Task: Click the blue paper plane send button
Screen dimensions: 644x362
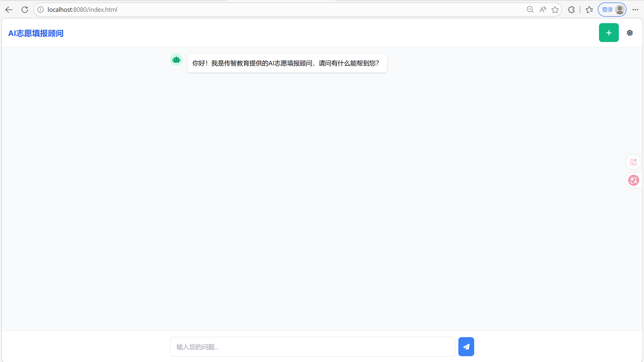Action: 466,347
